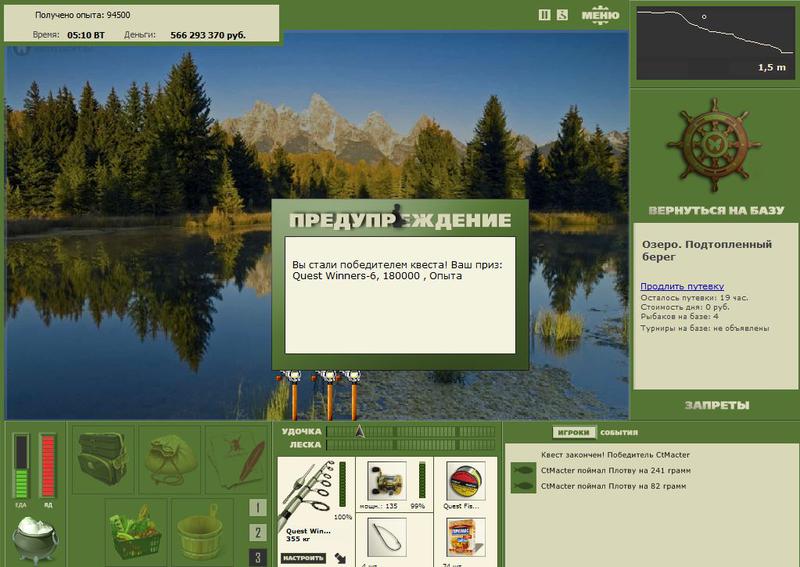This screenshot has height=567, width=800.
Task: Click the '1,5 m' depth reading
Action: point(772,67)
